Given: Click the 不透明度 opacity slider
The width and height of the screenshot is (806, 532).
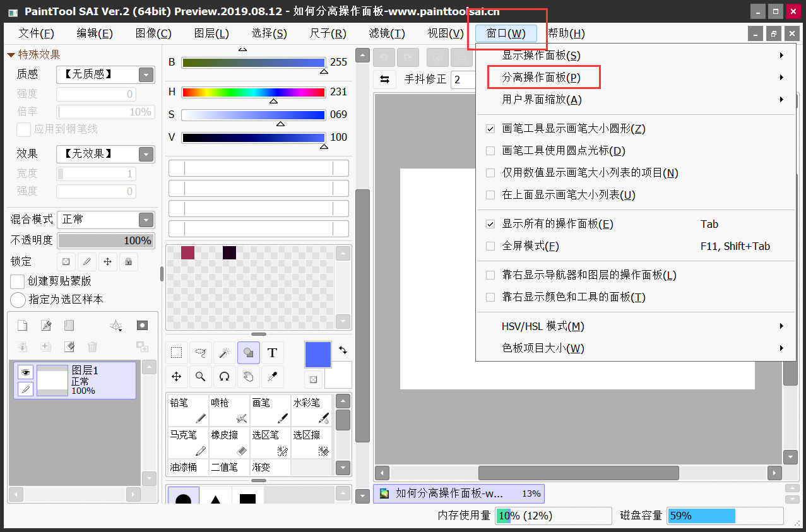Looking at the screenshot, I should pyautogui.click(x=106, y=240).
